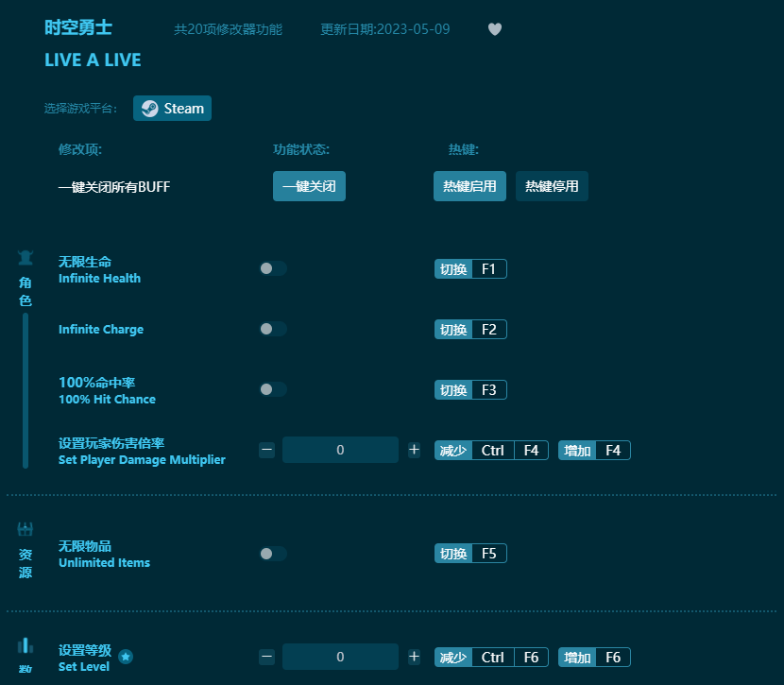Click the 热键停用 button to disable hotkeys
The image size is (784, 685).
[x=552, y=186]
